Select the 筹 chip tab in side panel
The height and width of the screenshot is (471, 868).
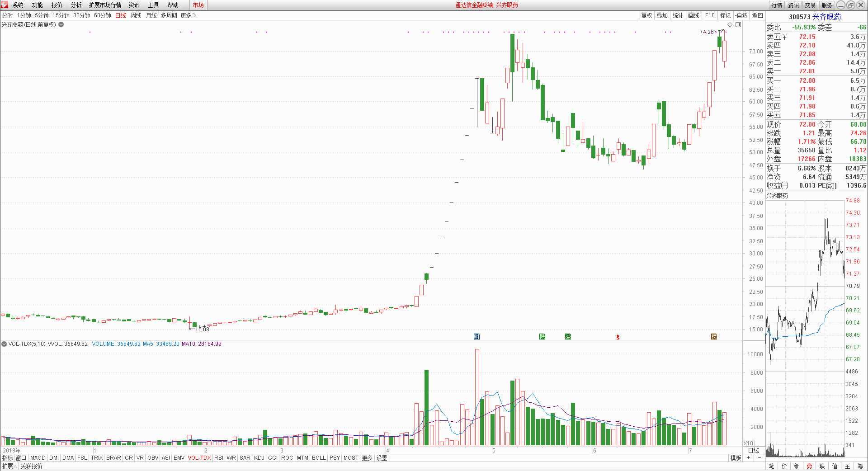point(860,466)
